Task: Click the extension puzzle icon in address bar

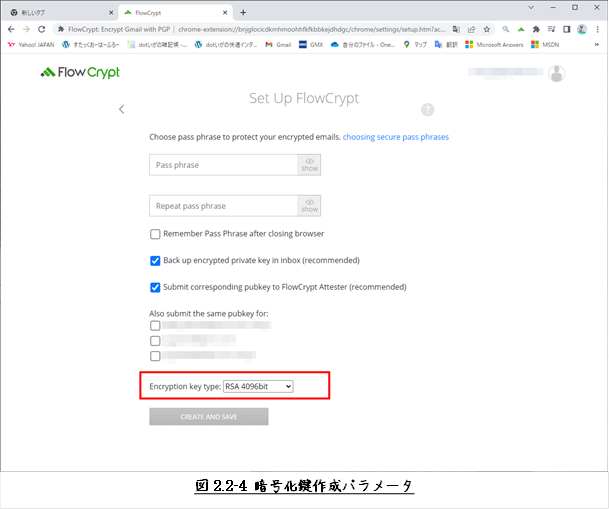Action: click(61, 30)
